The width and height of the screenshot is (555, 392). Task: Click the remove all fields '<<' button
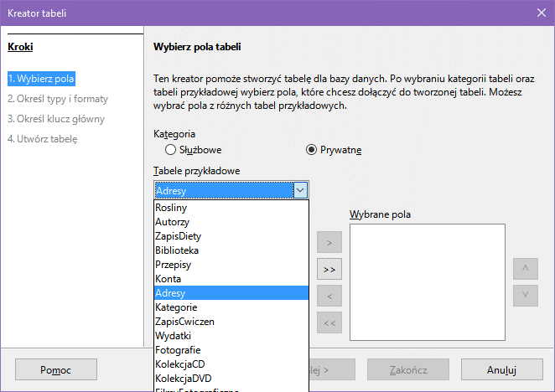329,322
